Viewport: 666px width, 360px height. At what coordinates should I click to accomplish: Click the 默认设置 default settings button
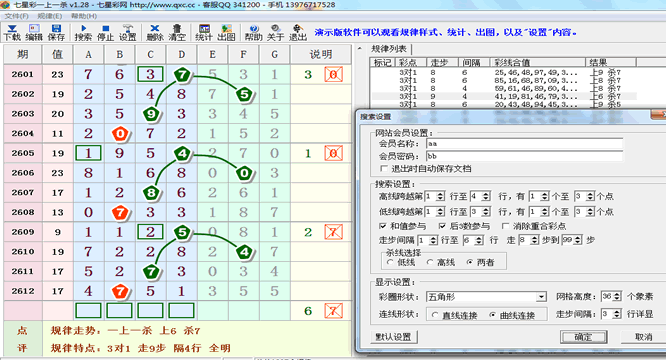[x=394, y=337]
